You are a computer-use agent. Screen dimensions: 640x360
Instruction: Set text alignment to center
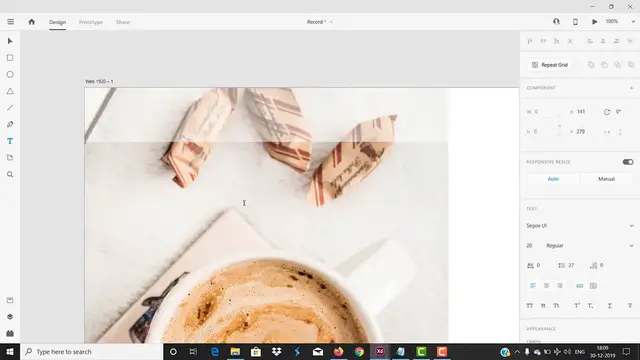547,286
